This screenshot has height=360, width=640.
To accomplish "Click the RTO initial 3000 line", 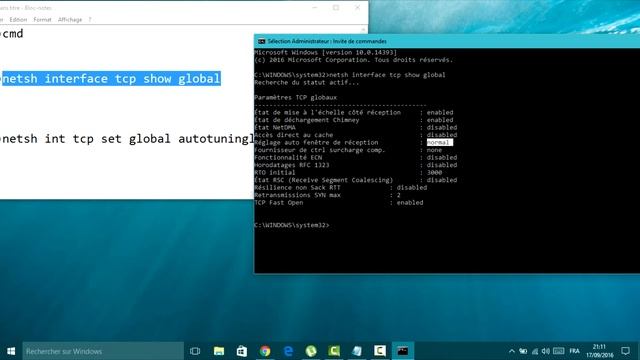I will tap(348, 172).
